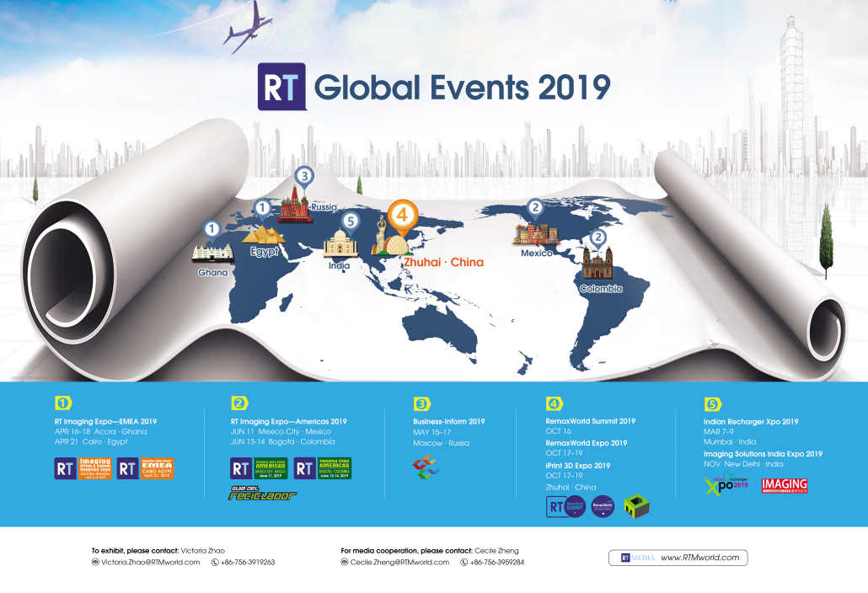Click the 'Ghana' label on the map

coord(213,272)
